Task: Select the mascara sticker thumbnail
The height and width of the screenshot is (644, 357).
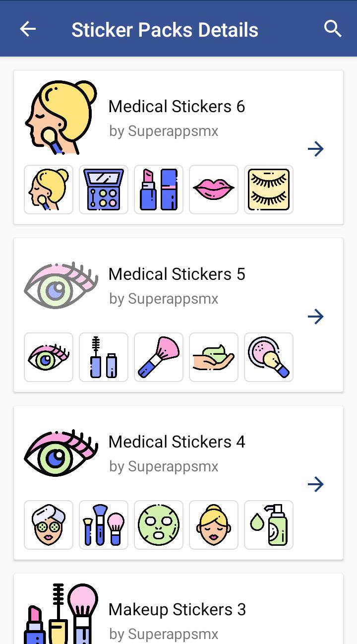Action: (x=104, y=357)
